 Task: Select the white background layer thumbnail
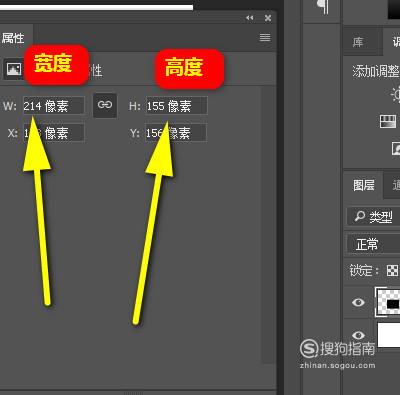tap(389, 335)
